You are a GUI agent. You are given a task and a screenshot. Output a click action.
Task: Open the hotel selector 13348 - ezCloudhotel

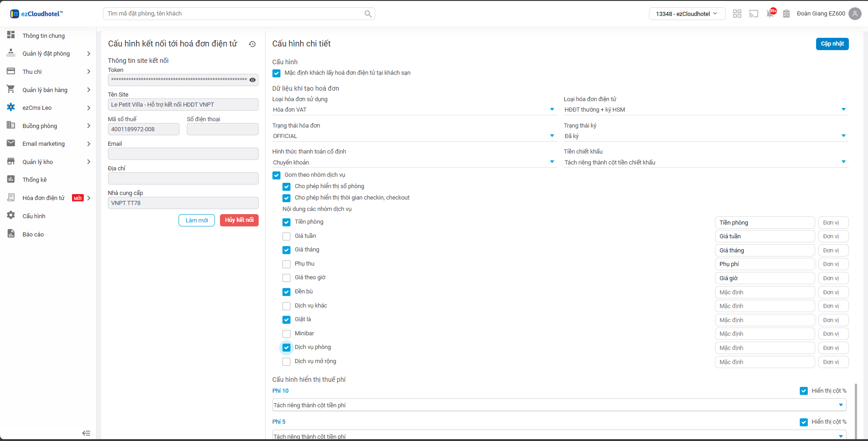tap(686, 14)
